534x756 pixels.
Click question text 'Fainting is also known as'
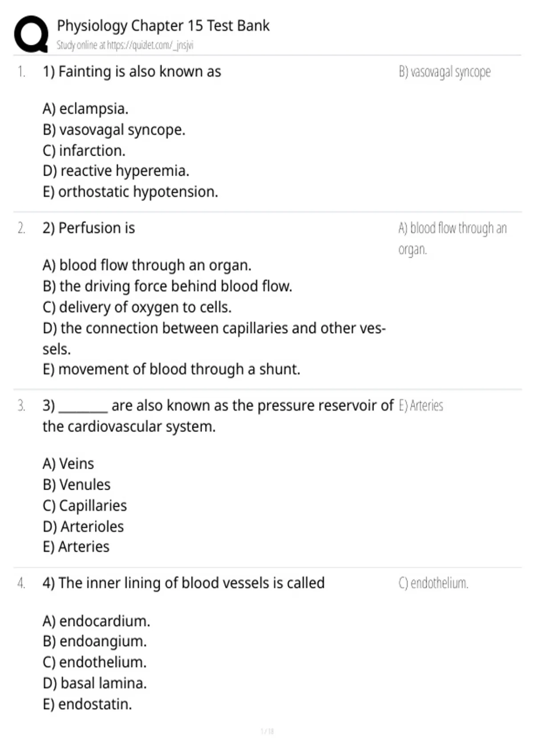140,72
